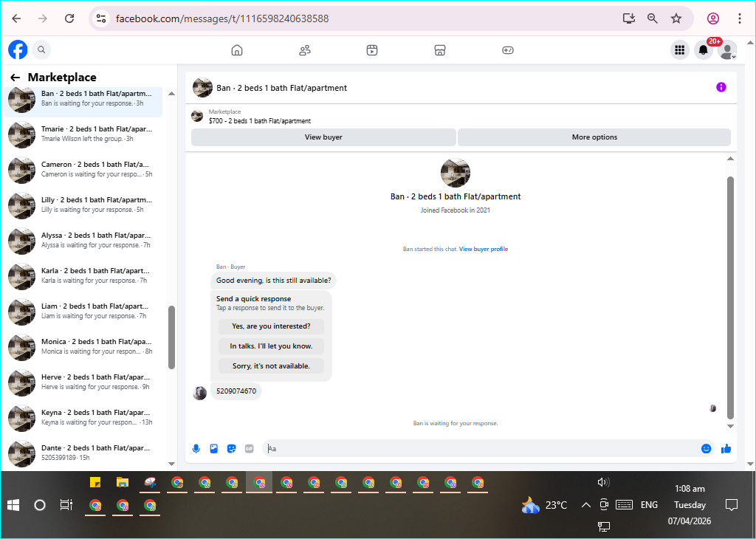756x539 pixels.
Task: Click the large Ban listing picture in chat
Action: pos(455,173)
